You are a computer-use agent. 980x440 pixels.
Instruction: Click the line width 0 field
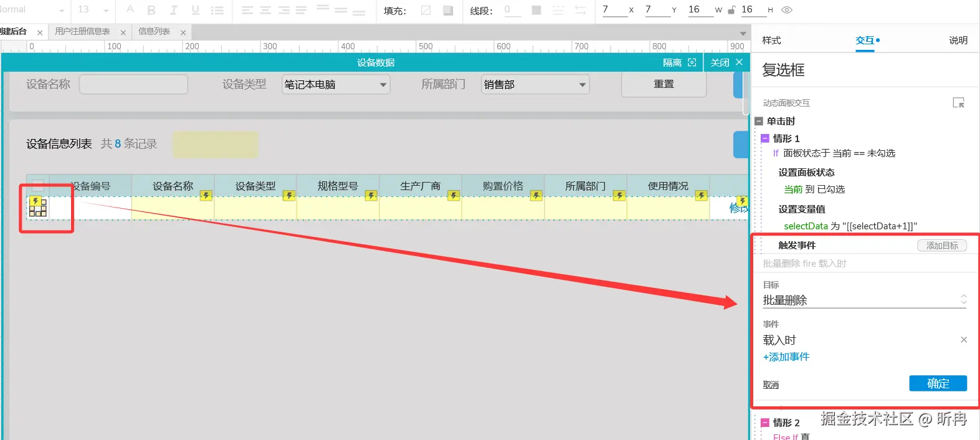tap(514, 10)
